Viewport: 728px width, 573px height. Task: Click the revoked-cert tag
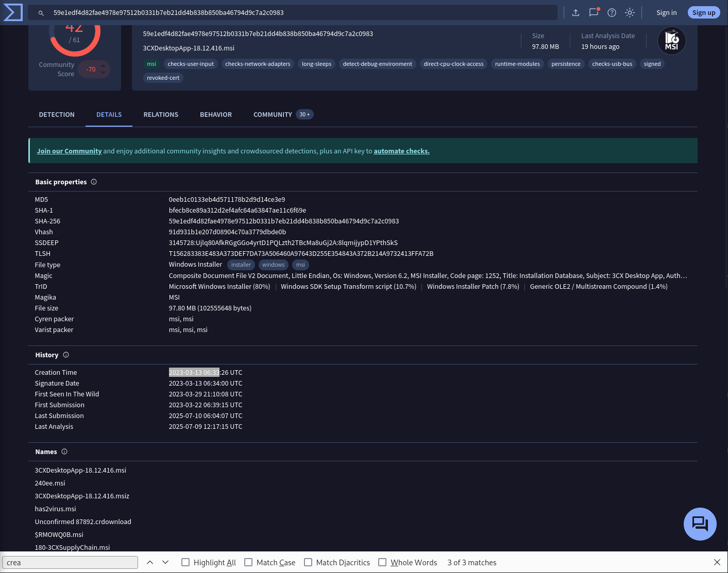pos(163,78)
